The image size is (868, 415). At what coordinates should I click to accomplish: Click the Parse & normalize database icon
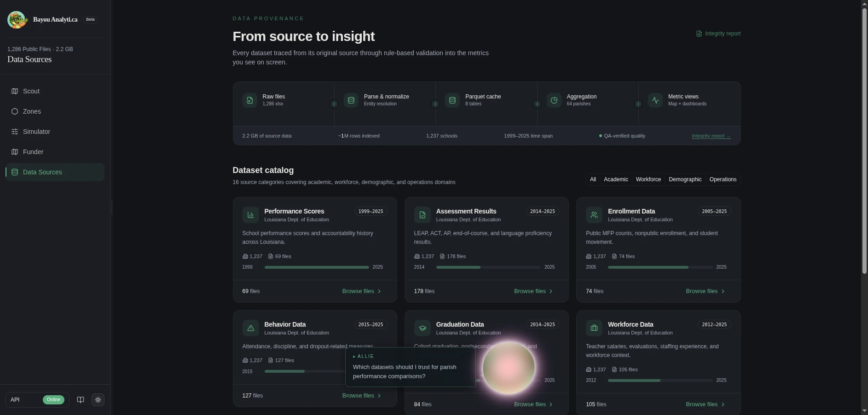(x=351, y=100)
